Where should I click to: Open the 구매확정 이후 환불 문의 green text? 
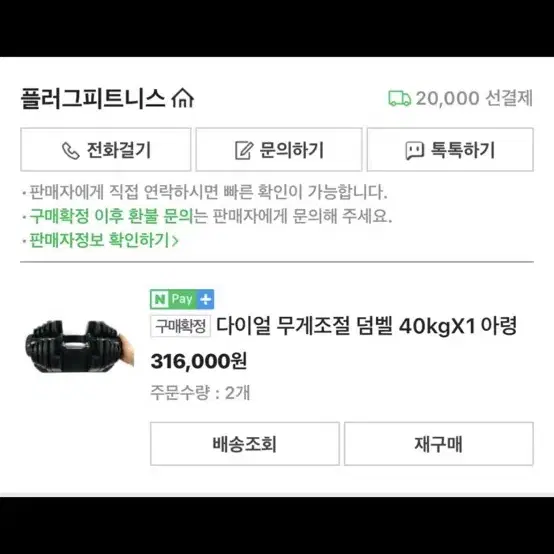coord(111,216)
